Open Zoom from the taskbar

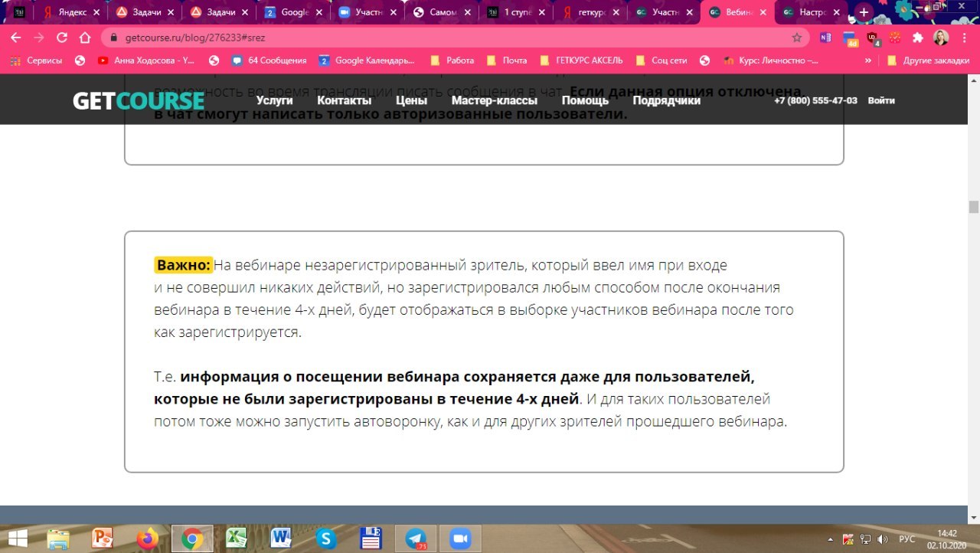click(x=460, y=538)
